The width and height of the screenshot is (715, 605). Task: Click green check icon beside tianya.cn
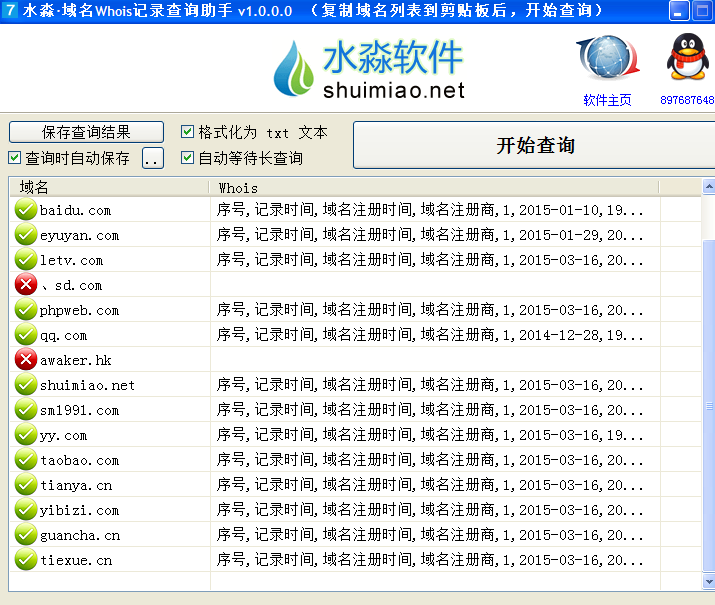click(x=26, y=484)
